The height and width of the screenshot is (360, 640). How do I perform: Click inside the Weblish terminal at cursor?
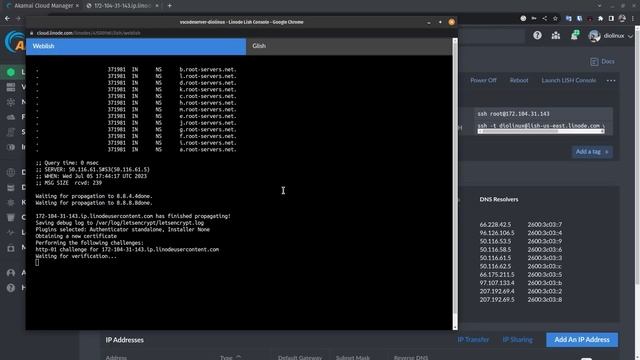(x=37, y=262)
